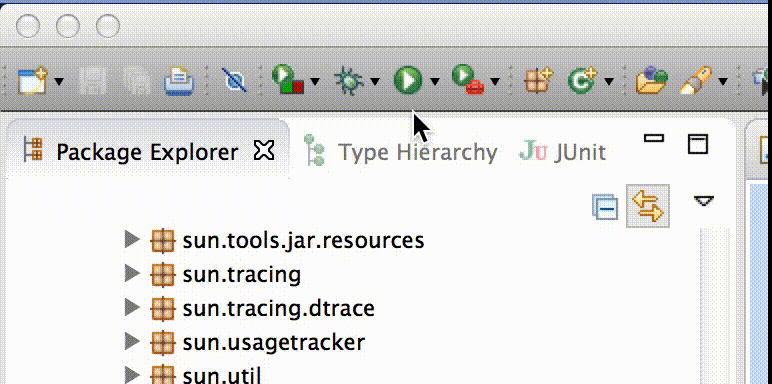Image resolution: width=772 pixels, height=384 pixels.
Task: Click the External Tools run icon
Action: click(x=468, y=80)
